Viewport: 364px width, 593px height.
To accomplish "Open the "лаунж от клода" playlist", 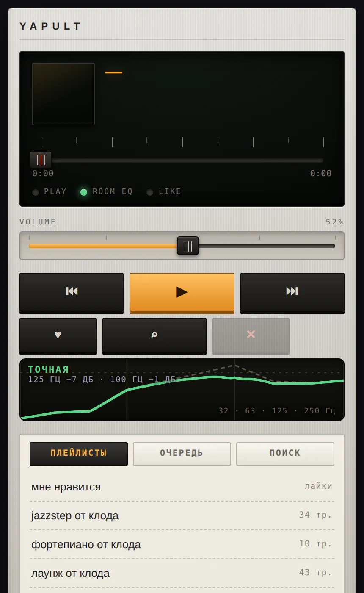I will click(182, 574).
